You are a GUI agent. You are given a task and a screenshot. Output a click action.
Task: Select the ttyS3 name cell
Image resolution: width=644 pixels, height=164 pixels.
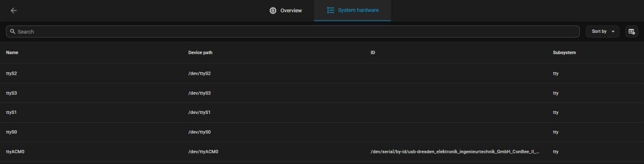pos(11,93)
